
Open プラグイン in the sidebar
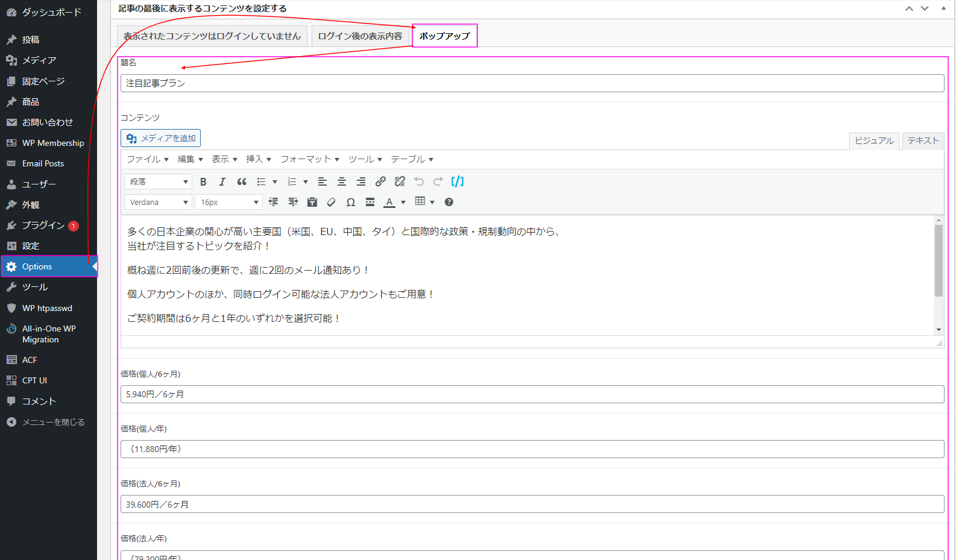pos(48,225)
